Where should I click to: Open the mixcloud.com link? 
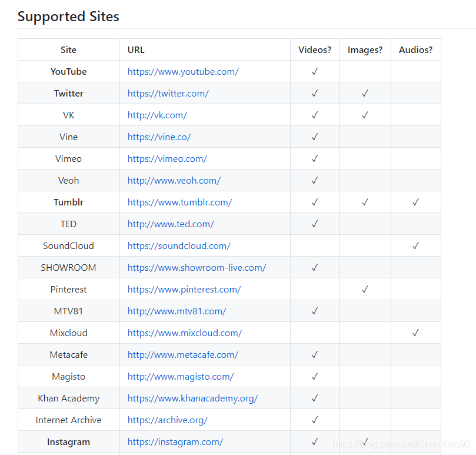[185, 333]
